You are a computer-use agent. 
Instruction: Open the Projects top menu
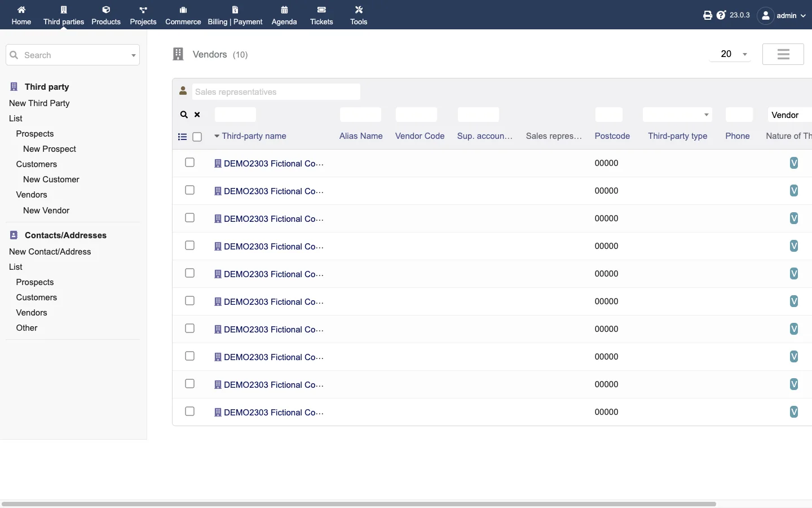pos(143,15)
